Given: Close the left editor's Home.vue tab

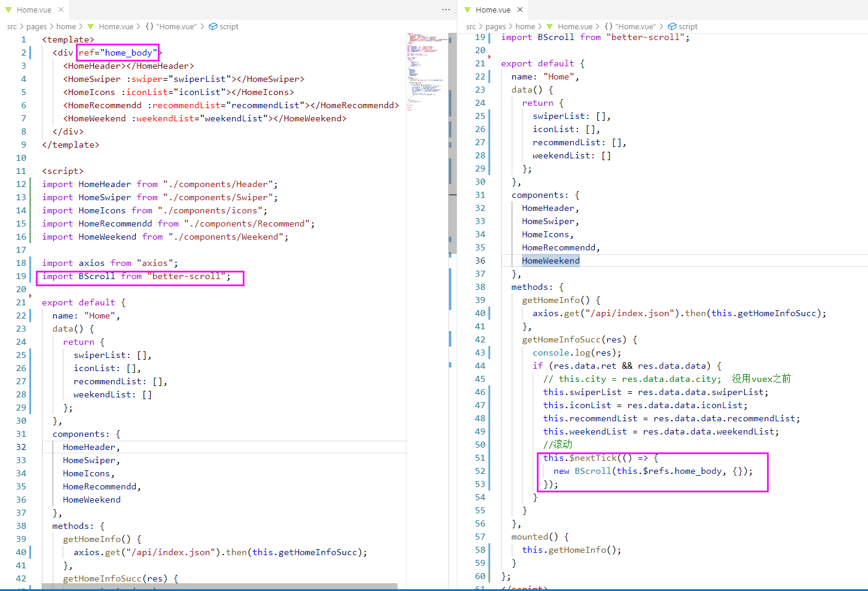Looking at the screenshot, I should 61,10.
